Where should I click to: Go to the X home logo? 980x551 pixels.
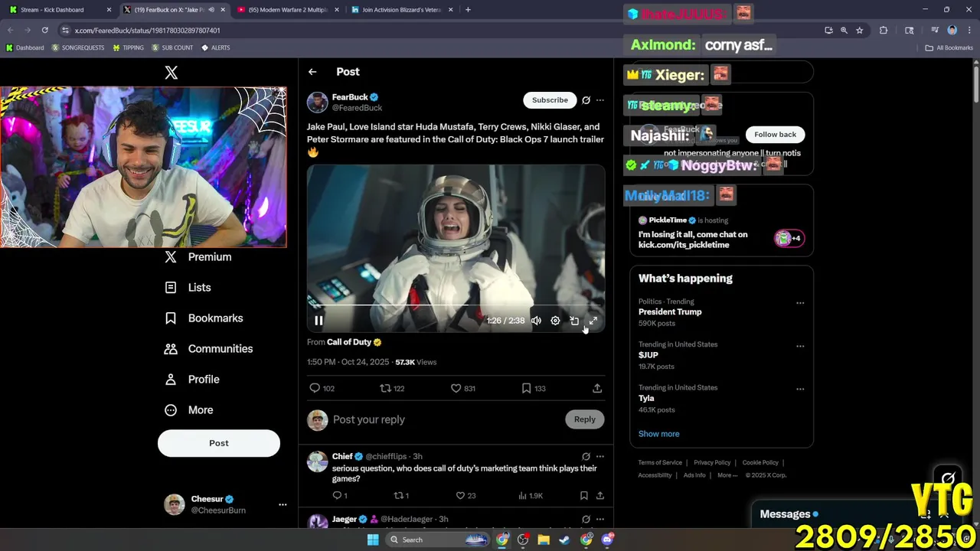171,73
